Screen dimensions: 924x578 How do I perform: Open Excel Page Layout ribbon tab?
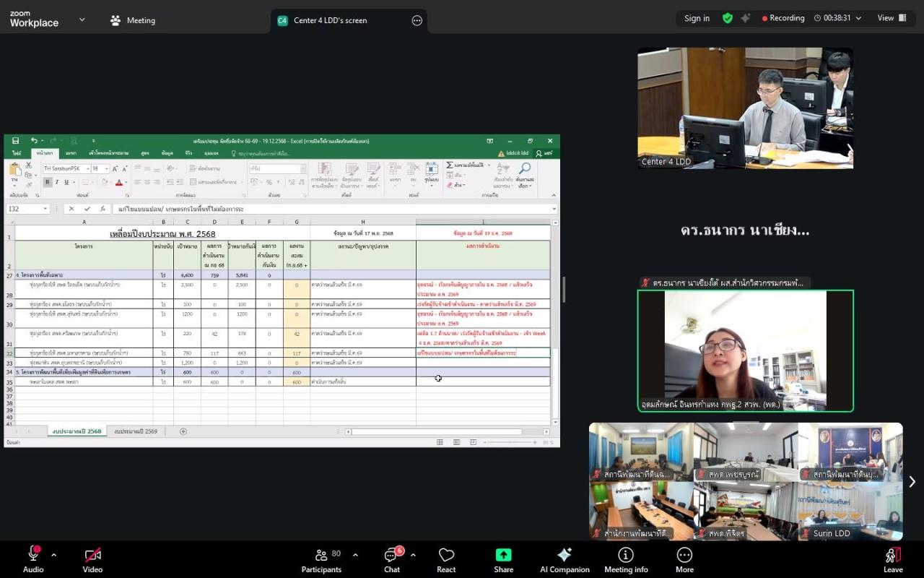(x=108, y=153)
